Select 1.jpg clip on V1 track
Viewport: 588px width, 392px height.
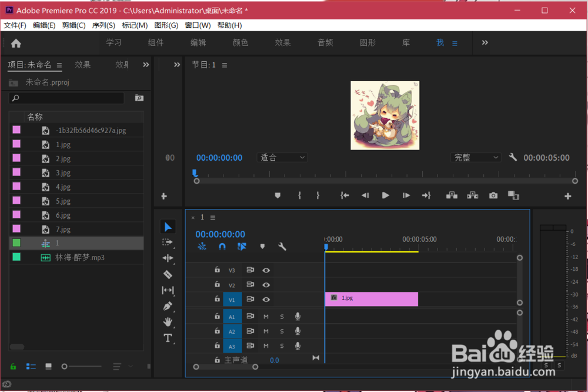pyautogui.click(x=371, y=299)
